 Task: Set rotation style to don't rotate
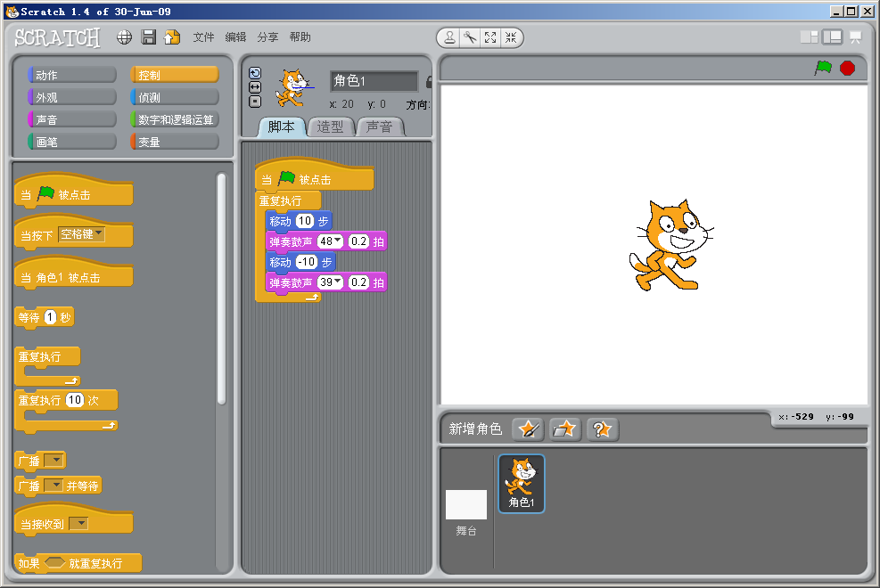(255, 102)
